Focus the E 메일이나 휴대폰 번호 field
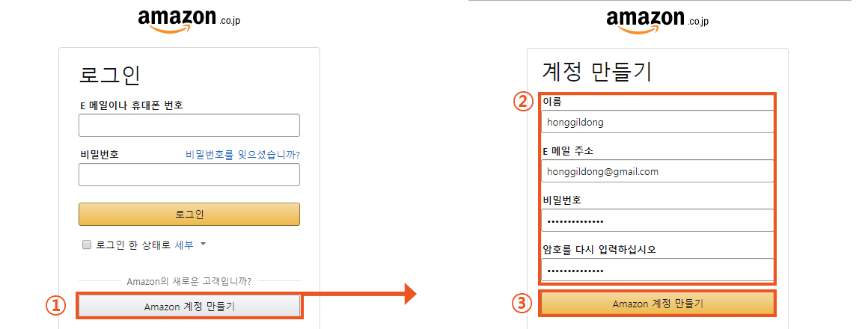This screenshot has width=868, height=329. pyautogui.click(x=189, y=125)
